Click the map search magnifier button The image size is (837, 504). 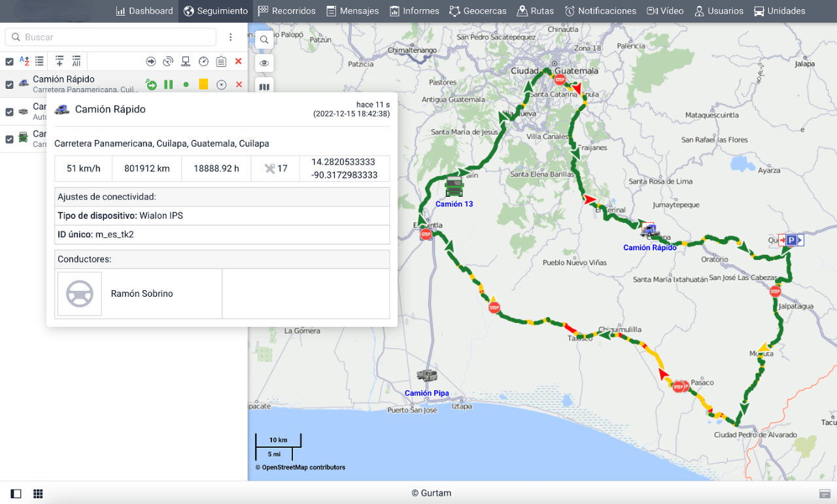(x=264, y=40)
